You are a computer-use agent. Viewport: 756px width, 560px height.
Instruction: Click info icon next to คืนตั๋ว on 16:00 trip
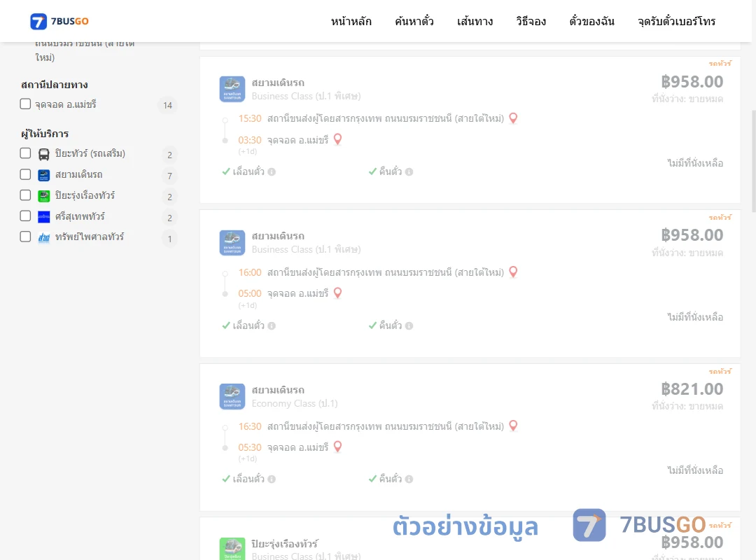(409, 325)
